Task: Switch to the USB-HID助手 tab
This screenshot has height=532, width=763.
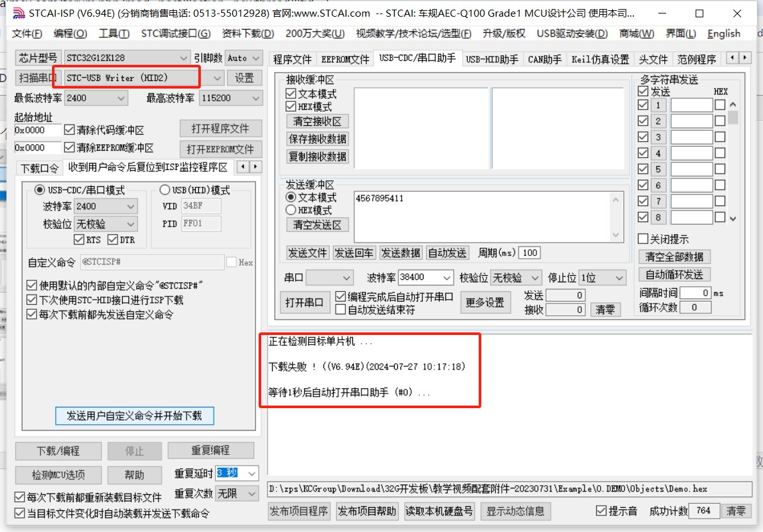Action: click(x=492, y=60)
